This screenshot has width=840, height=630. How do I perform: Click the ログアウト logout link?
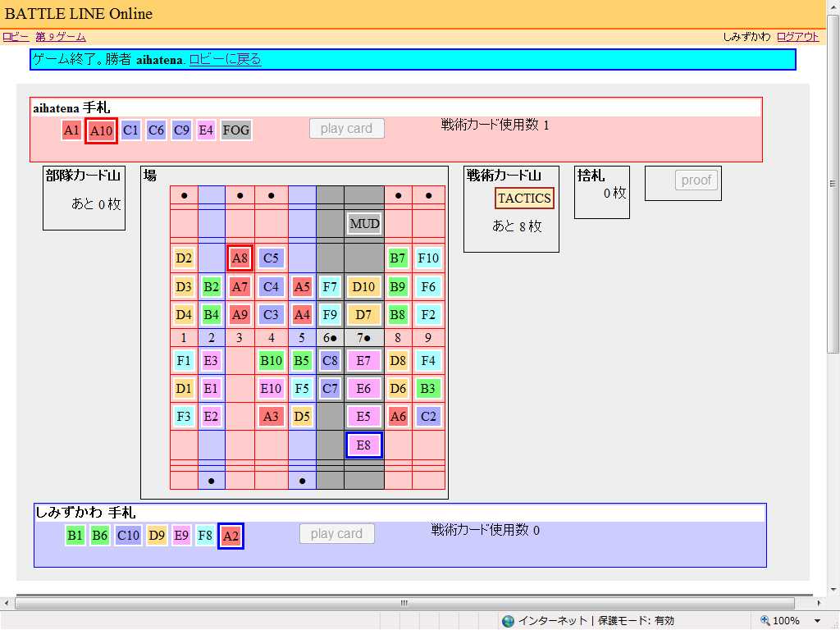pyautogui.click(x=797, y=37)
